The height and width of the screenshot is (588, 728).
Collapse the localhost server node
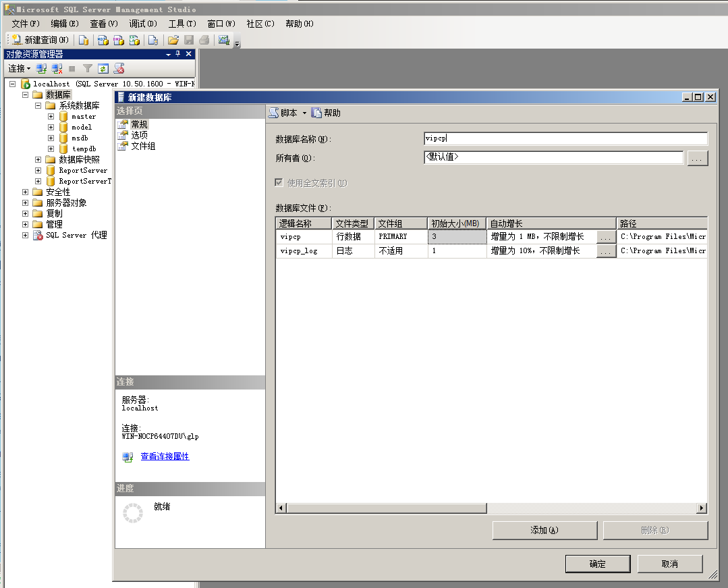[x=13, y=84]
